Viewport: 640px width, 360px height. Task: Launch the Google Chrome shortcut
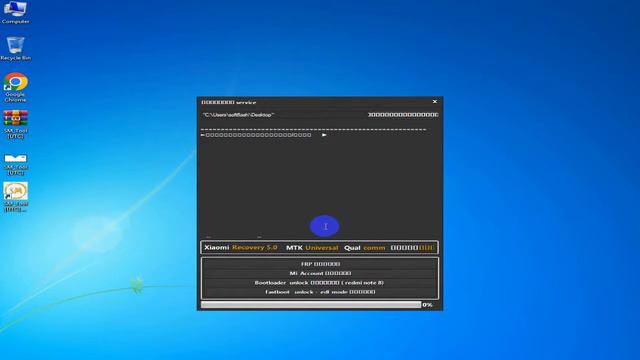click(x=16, y=87)
